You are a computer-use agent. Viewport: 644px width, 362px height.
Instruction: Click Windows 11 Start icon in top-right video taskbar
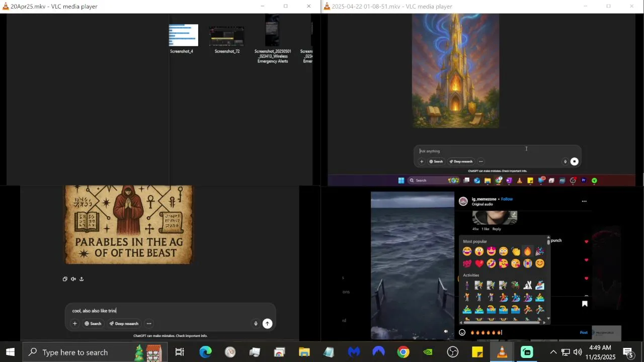pos(401,180)
